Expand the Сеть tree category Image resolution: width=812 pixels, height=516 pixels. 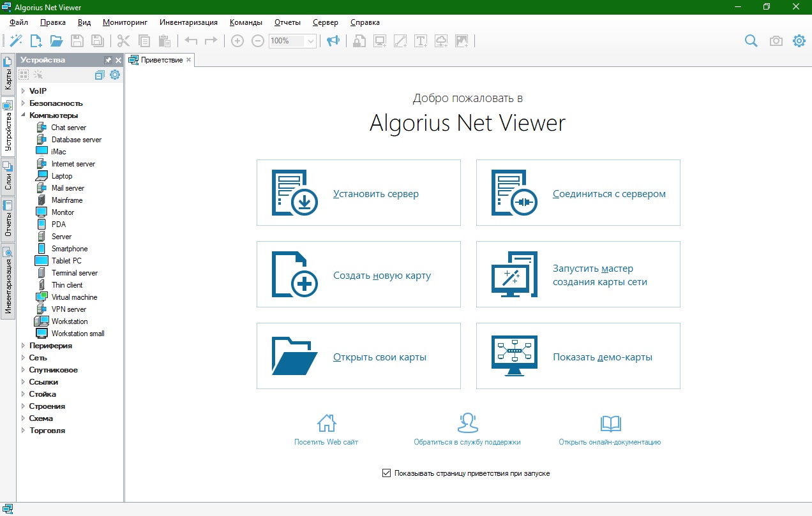tap(23, 358)
